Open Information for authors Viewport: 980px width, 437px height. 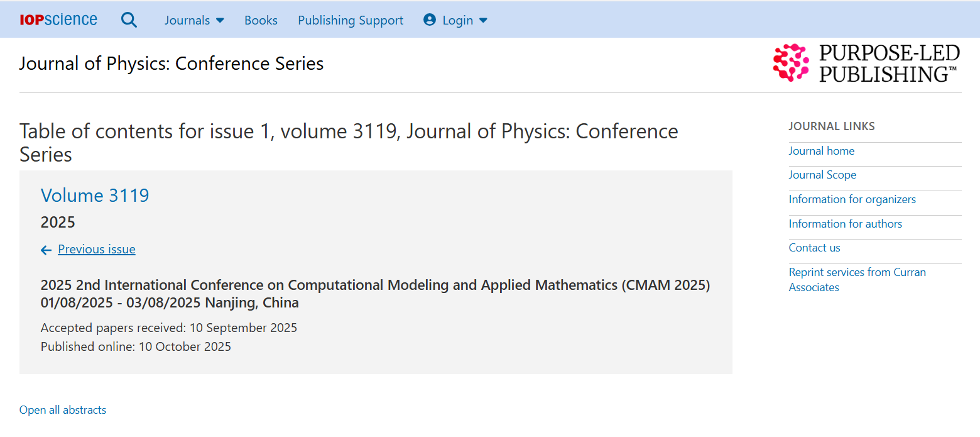click(845, 224)
